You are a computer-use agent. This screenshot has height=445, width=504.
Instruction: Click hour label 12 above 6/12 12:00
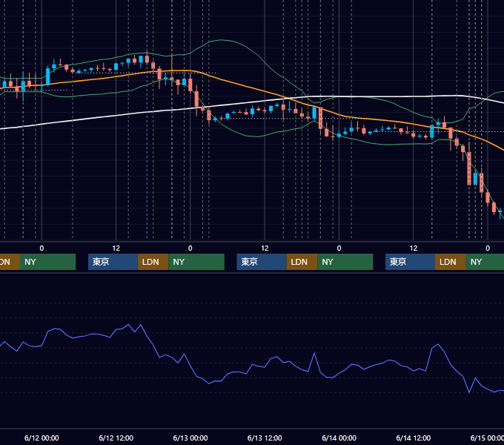click(x=116, y=248)
